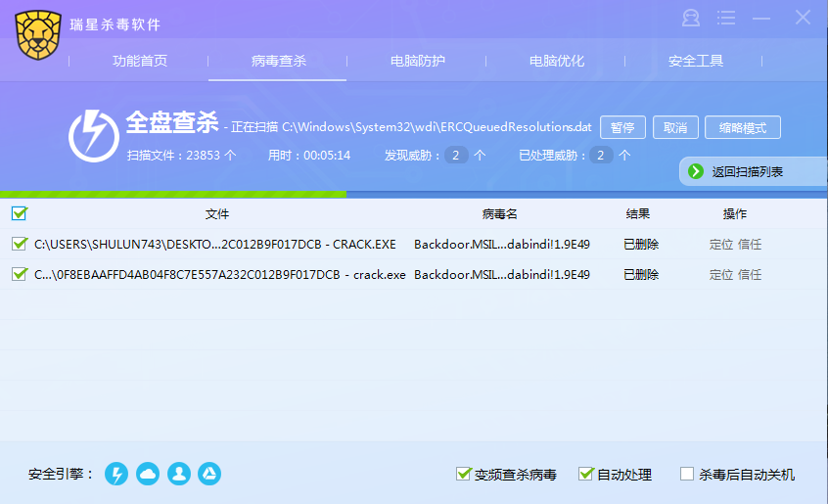828x504 pixels.
Task: Uncheck the lowercase crack.exe row checkbox
Action: [20, 274]
